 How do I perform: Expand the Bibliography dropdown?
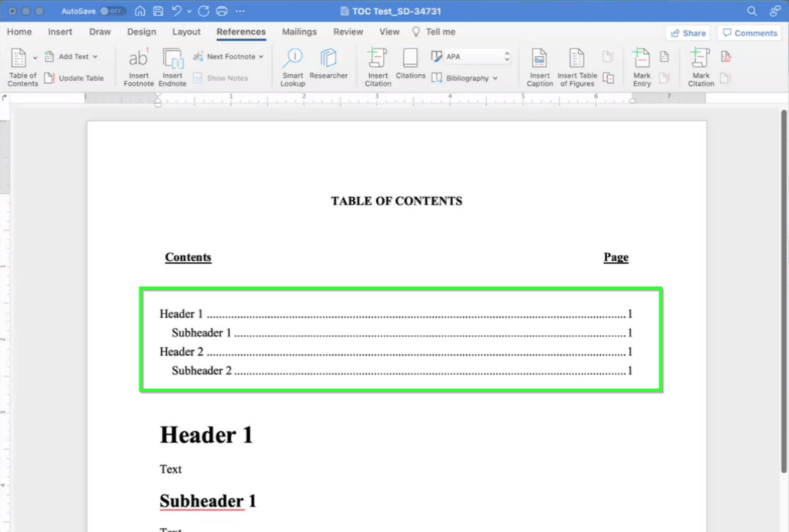[495, 78]
